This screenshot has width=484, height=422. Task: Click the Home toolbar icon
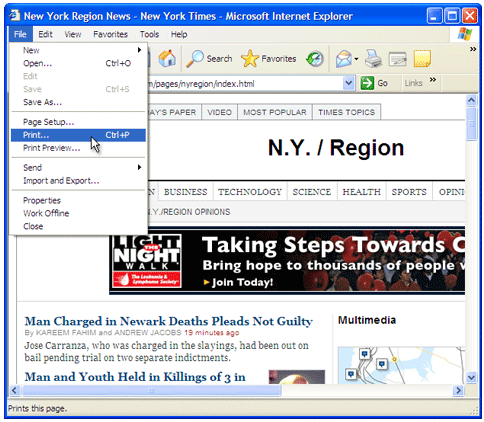[167, 58]
